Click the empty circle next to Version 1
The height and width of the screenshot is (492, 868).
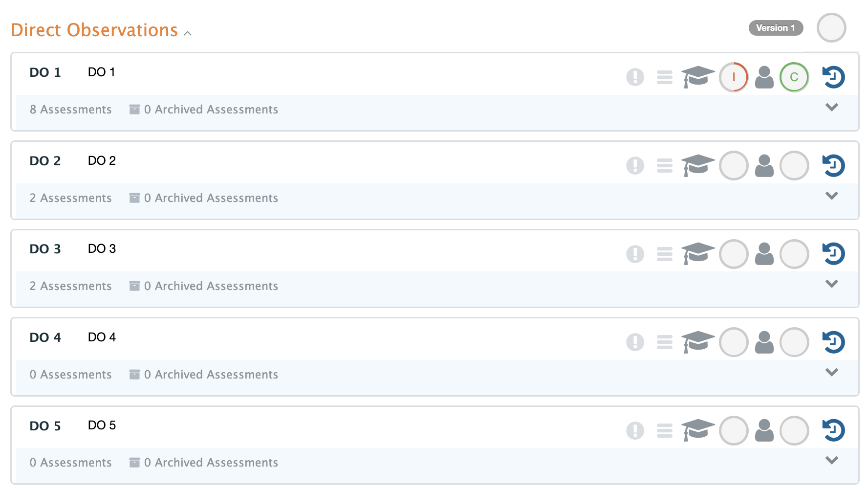(831, 28)
